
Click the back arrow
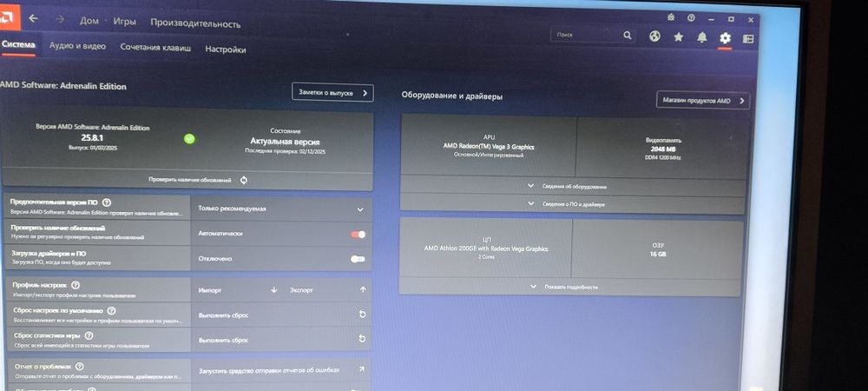click(33, 18)
